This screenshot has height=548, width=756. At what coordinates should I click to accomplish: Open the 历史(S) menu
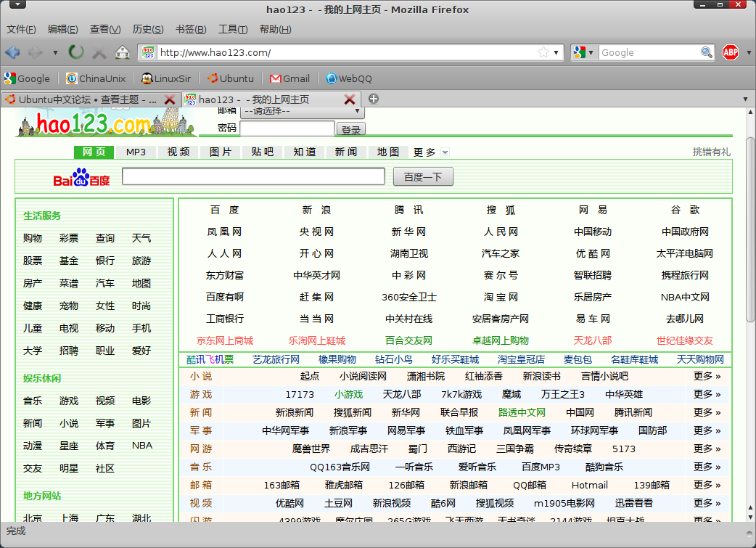[148, 30]
